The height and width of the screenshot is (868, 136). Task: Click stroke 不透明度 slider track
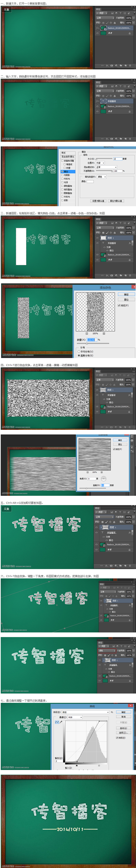tap(104, 171)
